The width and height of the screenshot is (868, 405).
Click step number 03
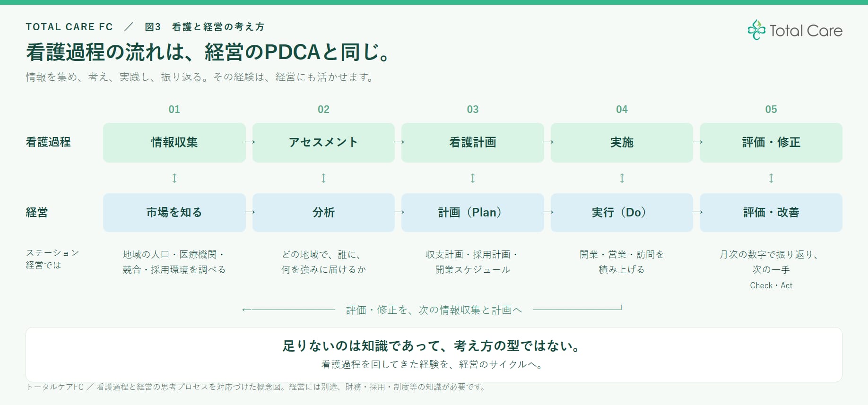click(473, 110)
